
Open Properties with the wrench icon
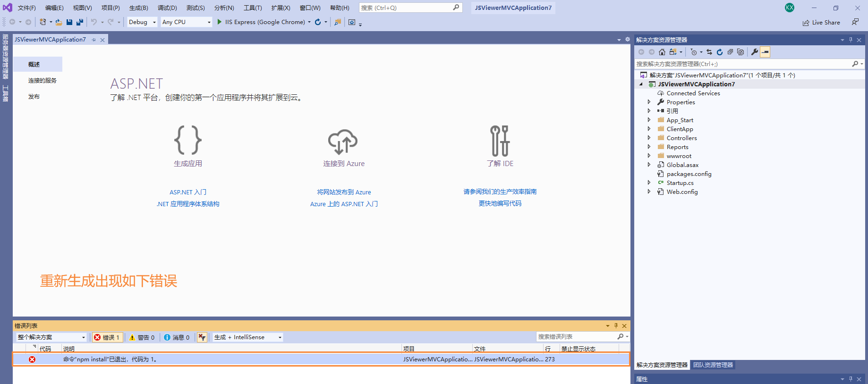[x=755, y=52]
